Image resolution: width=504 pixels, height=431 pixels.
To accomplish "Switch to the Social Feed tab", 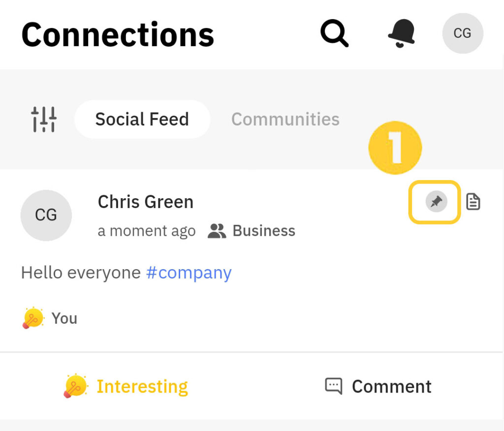I will (142, 119).
